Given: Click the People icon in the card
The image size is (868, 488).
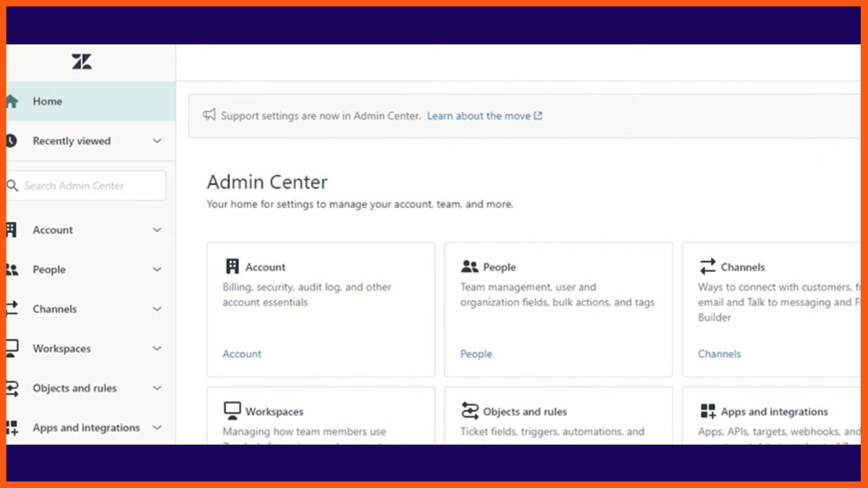Looking at the screenshot, I should 469,267.
